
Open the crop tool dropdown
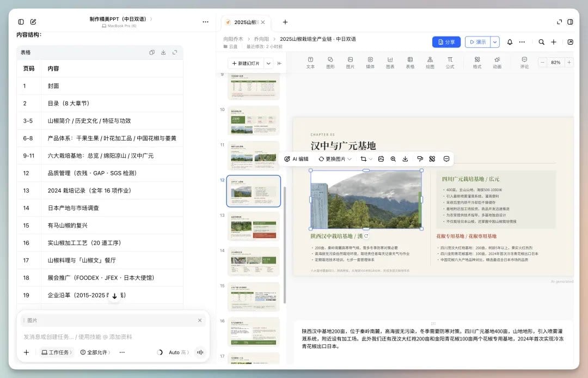click(366, 159)
